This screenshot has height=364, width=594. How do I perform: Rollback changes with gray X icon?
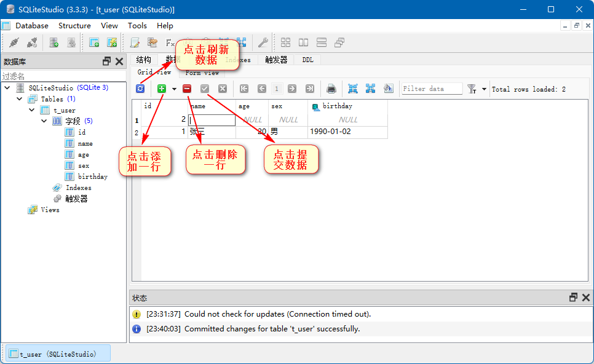[x=223, y=89]
